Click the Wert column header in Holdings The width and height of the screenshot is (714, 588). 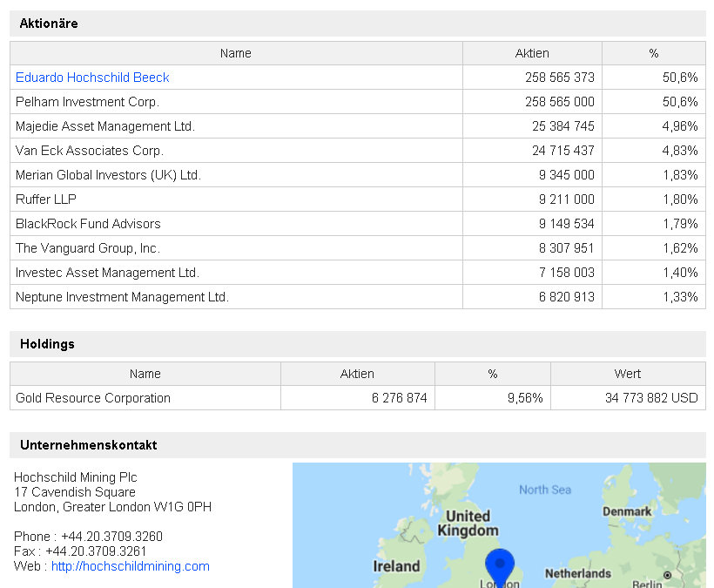[x=627, y=374]
